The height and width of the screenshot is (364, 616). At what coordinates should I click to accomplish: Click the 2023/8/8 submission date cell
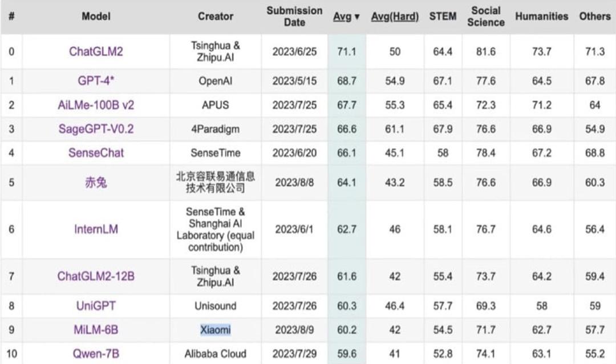click(x=294, y=182)
